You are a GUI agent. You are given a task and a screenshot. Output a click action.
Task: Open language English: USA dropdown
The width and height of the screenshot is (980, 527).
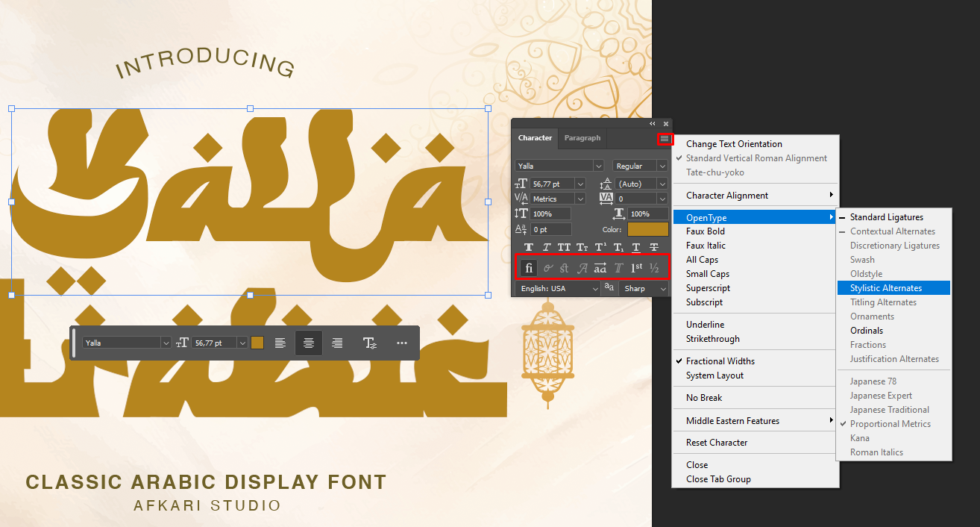pyautogui.click(x=558, y=288)
